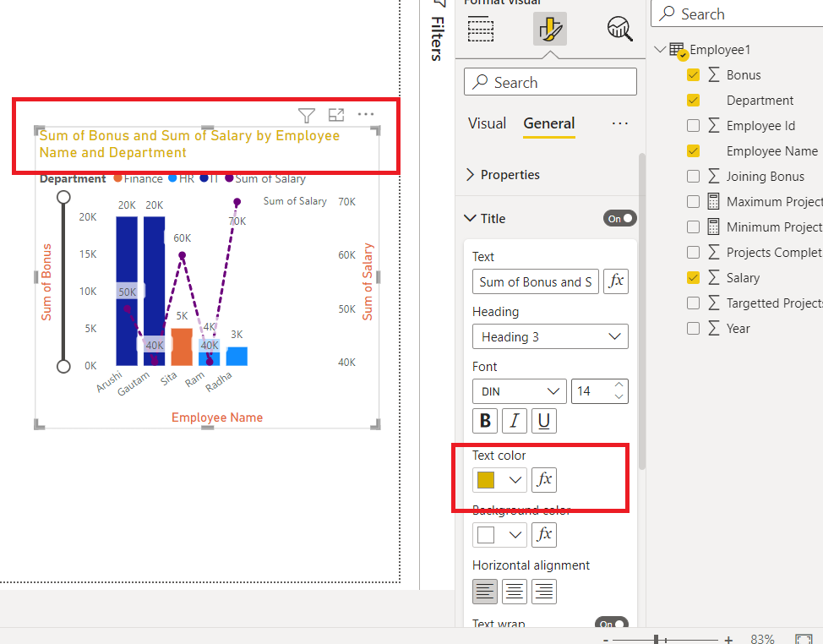Click calculator icon beside Maximum Project
The height and width of the screenshot is (644, 823).
pos(713,201)
